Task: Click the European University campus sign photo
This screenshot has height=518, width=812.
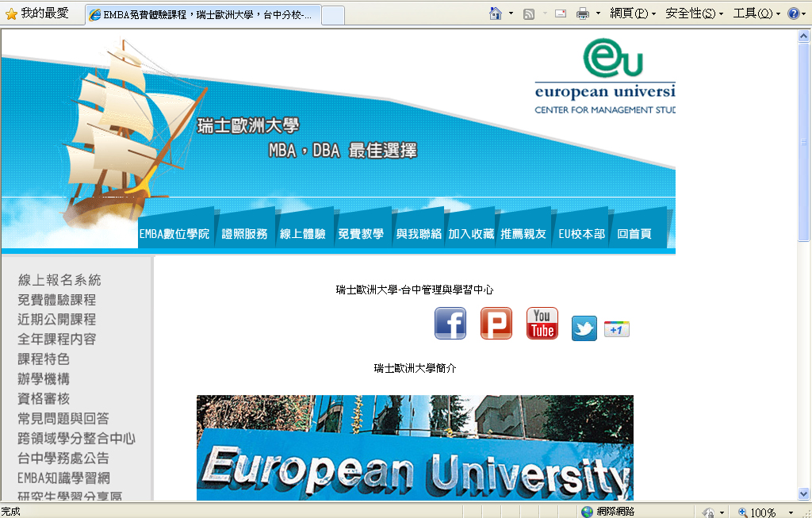Action: click(x=415, y=448)
